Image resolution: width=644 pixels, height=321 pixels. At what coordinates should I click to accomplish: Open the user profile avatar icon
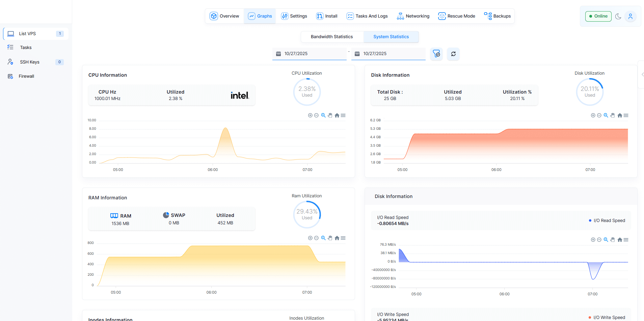(x=630, y=16)
